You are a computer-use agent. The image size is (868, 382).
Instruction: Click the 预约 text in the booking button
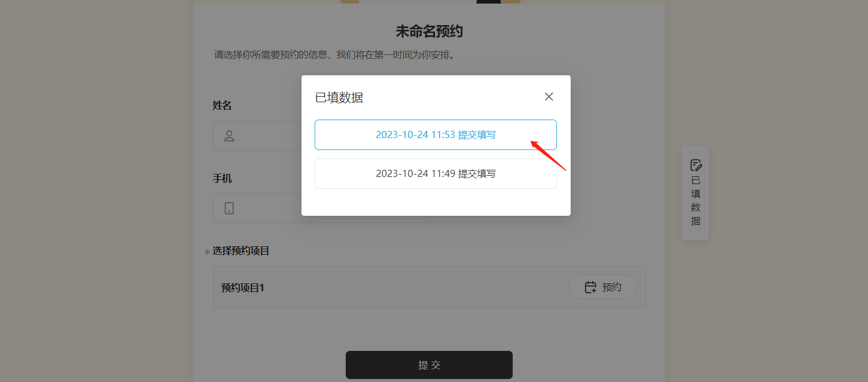612,287
